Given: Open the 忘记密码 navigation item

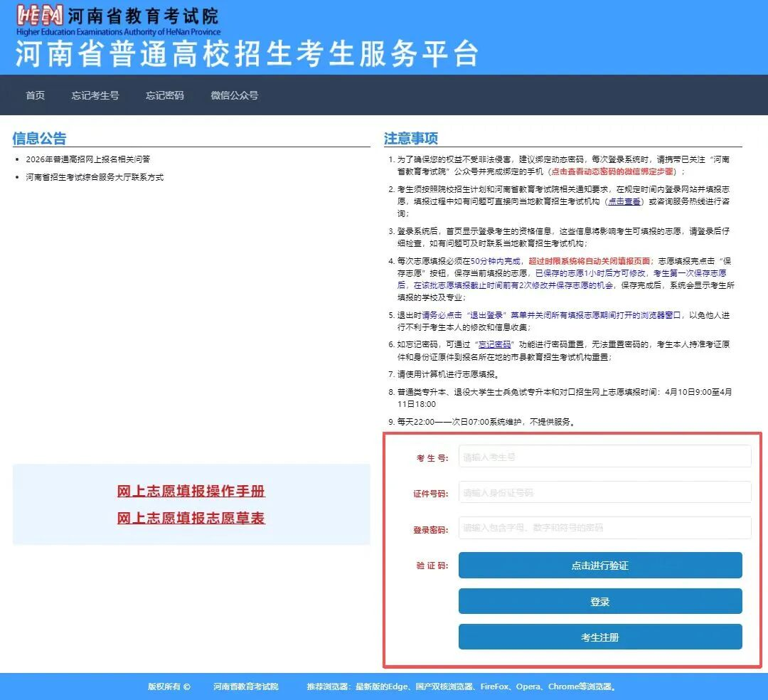Looking at the screenshot, I should coord(164,95).
